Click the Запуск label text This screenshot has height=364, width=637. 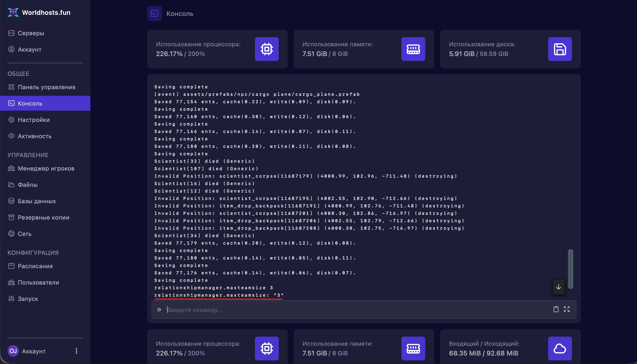tap(28, 299)
